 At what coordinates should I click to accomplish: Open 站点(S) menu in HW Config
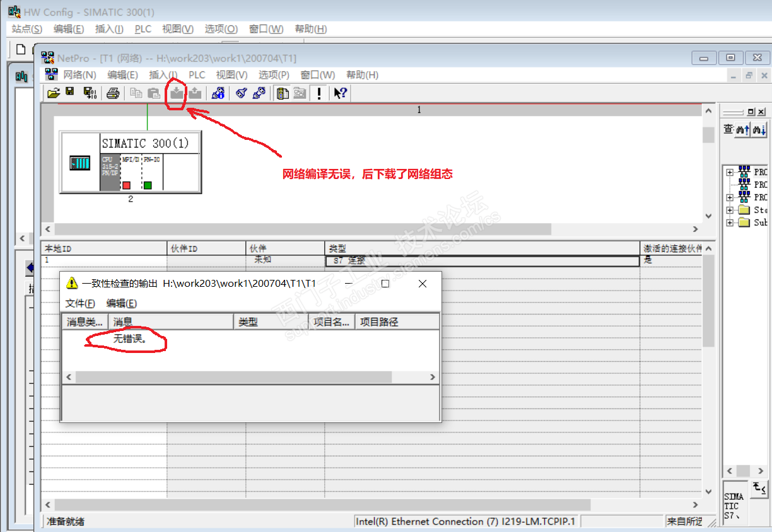pyautogui.click(x=27, y=29)
